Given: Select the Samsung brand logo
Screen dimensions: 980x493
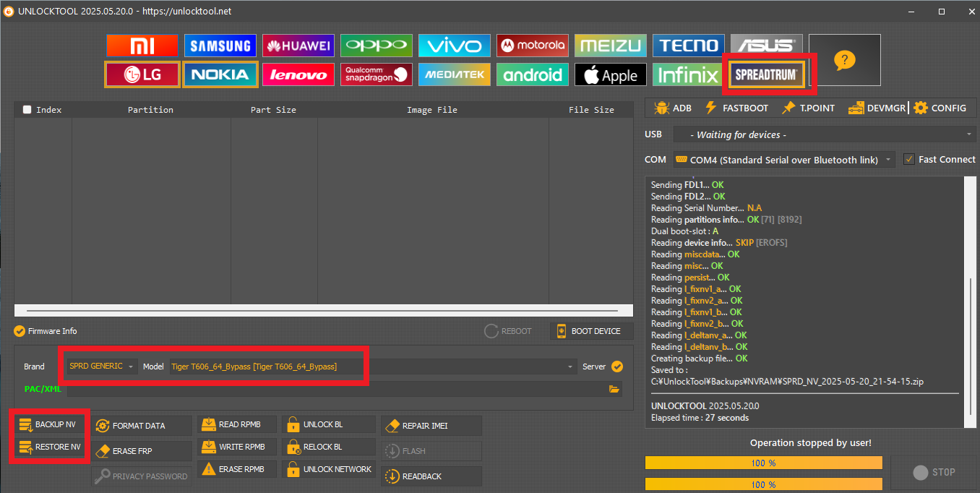Looking at the screenshot, I should [220, 46].
